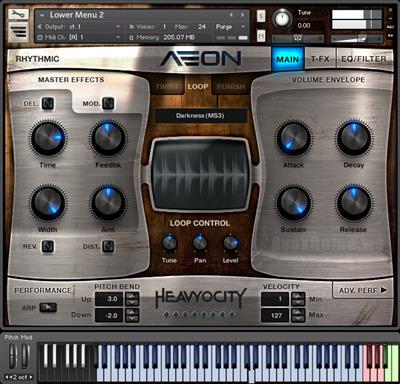Switch to the EQ/FILTER tab

(x=364, y=59)
